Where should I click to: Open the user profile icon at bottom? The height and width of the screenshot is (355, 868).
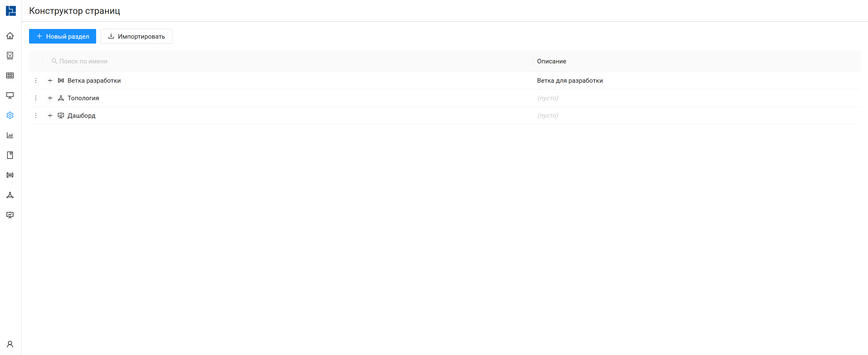click(x=10, y=344)
